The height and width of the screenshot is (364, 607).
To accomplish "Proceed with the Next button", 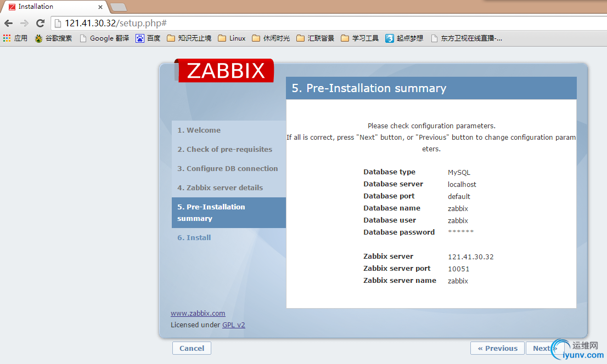I will click(x=544, y=348).
